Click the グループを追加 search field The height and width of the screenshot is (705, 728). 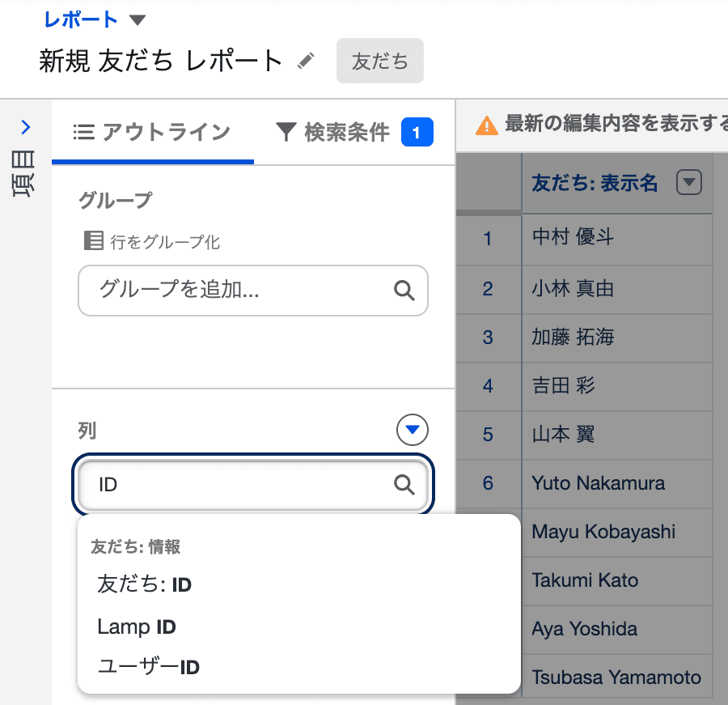[253, 291]
